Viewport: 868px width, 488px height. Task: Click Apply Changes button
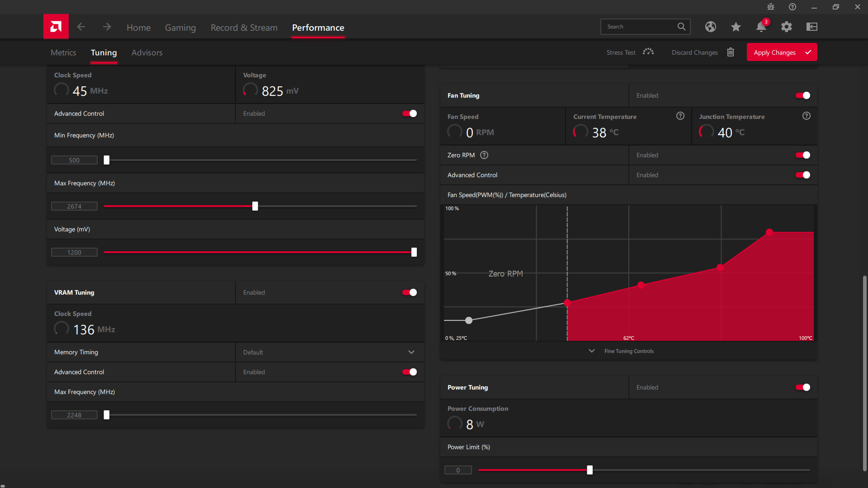pos(782,52)
